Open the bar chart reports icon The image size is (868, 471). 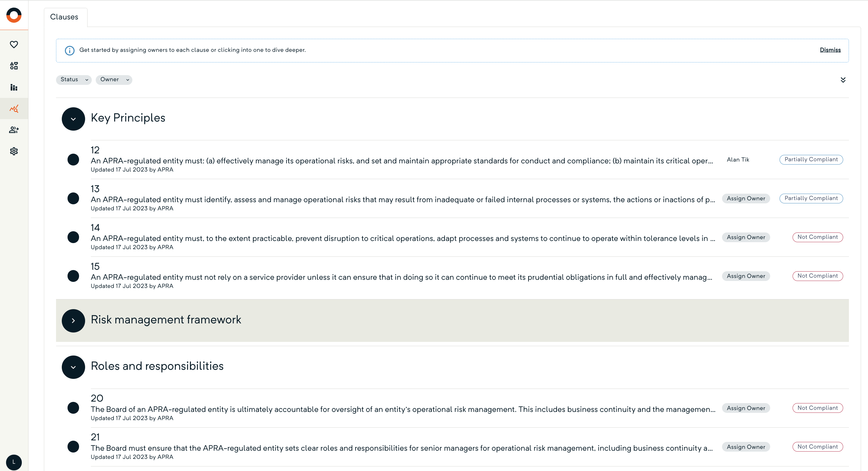coord(14,87)
